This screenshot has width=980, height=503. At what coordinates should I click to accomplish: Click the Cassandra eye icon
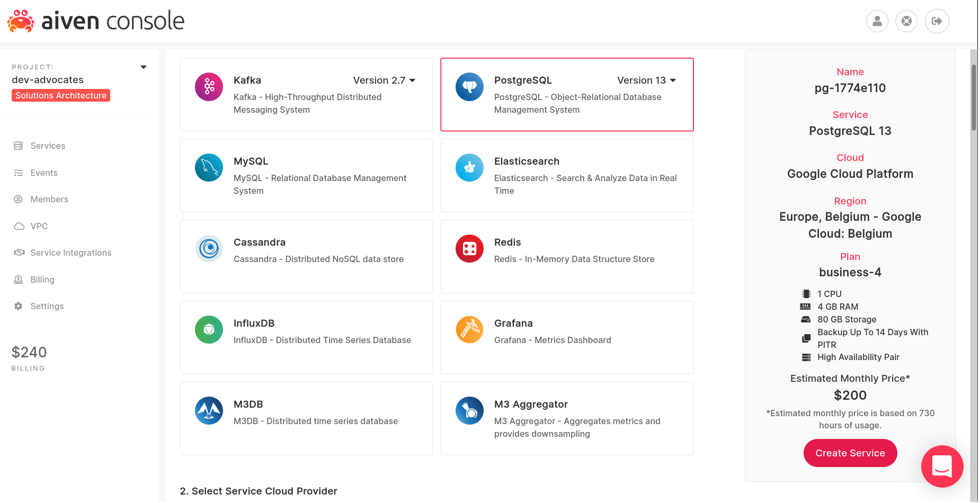209,249
